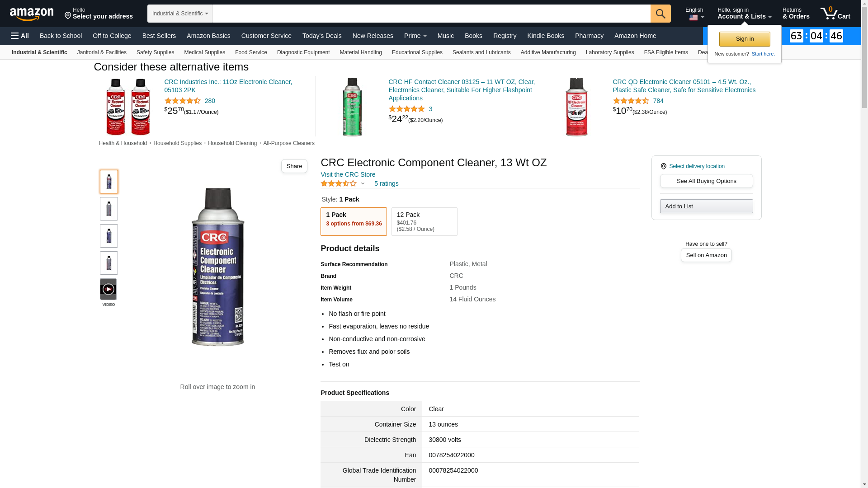The height and width of the screenshot is (488, 868).
Task: Visit the CRC Store link
Action: (348, 174)
